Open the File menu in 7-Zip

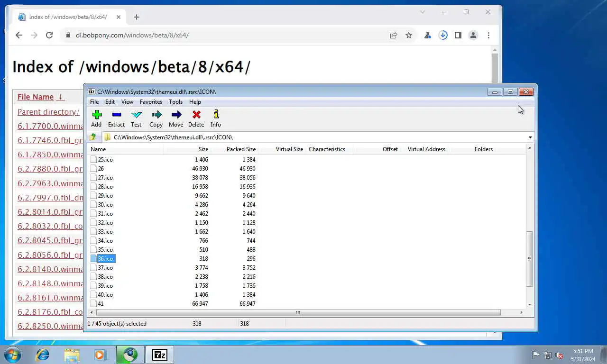pyautogui.click(x=94, y=102)
